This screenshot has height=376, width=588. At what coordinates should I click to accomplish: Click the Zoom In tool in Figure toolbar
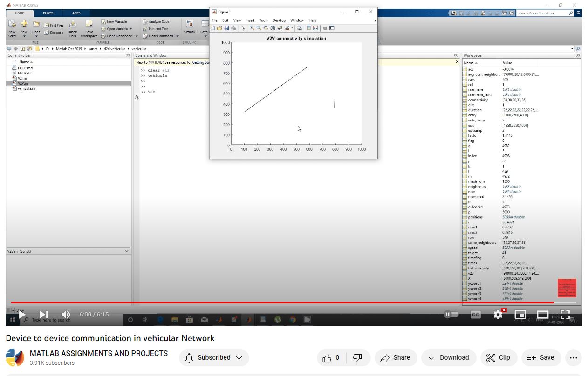pyautogui.click(x=252, y=28)
